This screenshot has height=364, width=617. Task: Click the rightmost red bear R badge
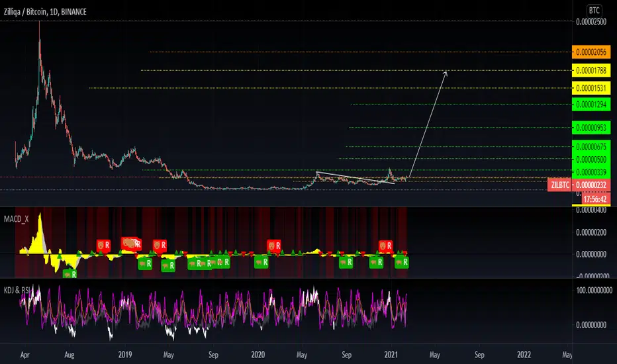click(x=385, y=246)
